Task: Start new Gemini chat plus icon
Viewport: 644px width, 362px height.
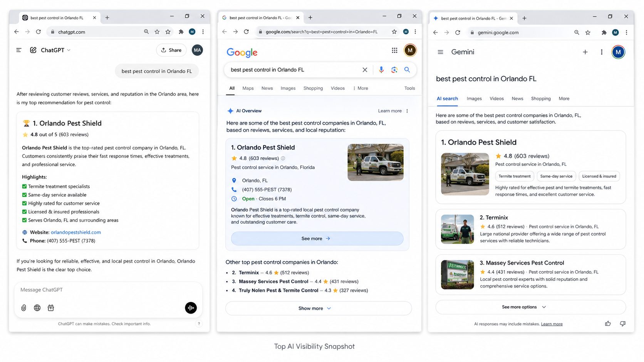Action: (x=585, y=52)
